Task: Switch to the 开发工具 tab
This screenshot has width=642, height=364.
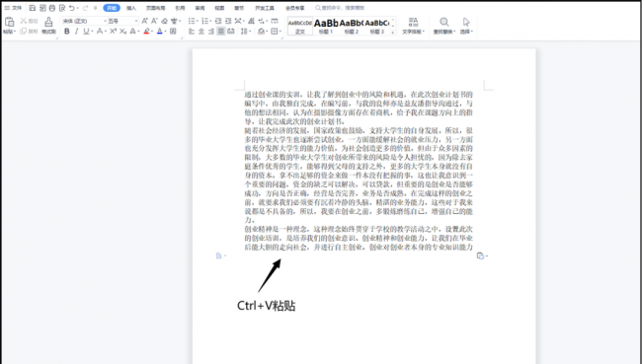Action: pos(265,8)
